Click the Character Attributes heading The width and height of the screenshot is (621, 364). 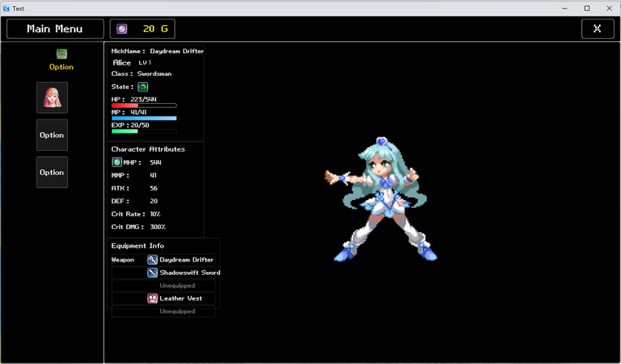pos(148,149)
